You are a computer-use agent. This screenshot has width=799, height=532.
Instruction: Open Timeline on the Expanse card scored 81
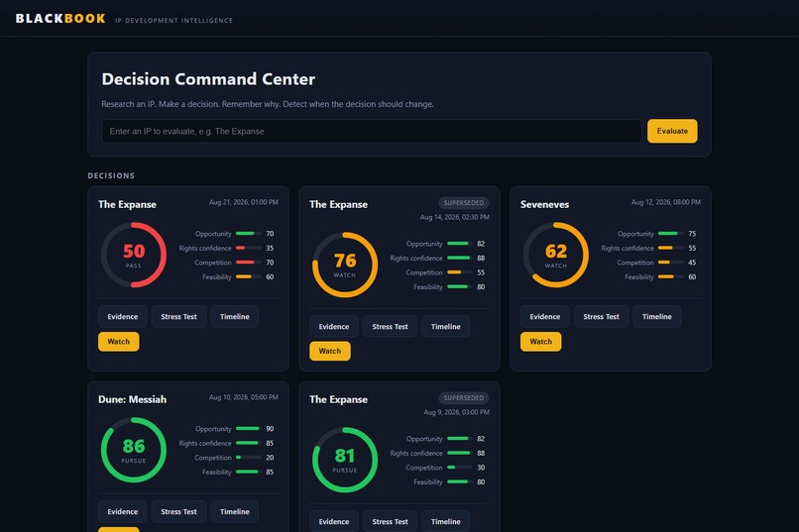coord(446,521)
